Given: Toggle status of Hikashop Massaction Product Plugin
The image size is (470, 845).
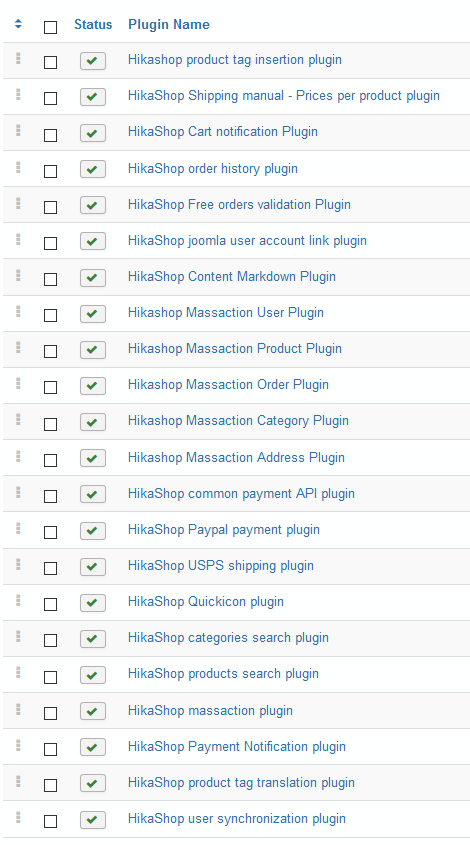Looking at the screenshot, I should point(93,350).
